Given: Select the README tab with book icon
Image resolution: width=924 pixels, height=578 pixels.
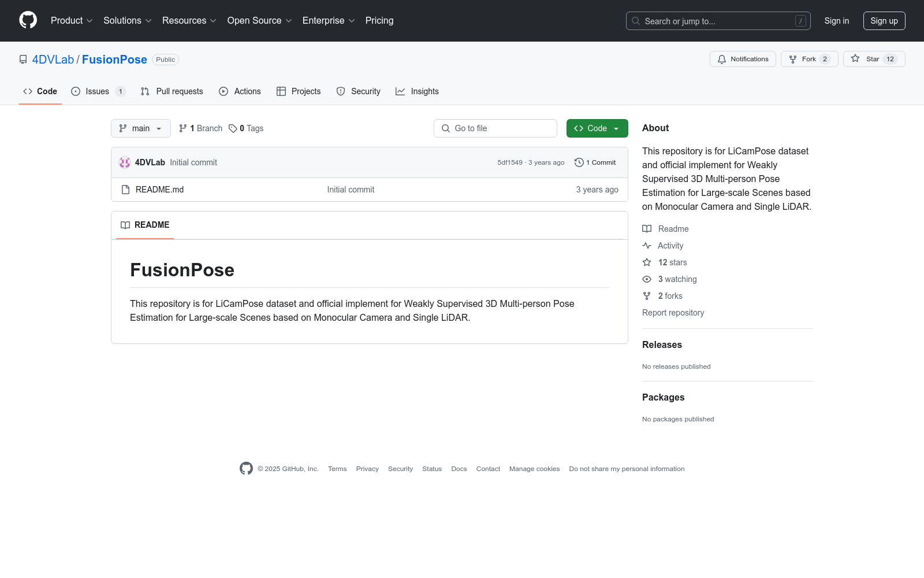Looking at the screenshot, I should pyautogui.click(x=145, y=225).
